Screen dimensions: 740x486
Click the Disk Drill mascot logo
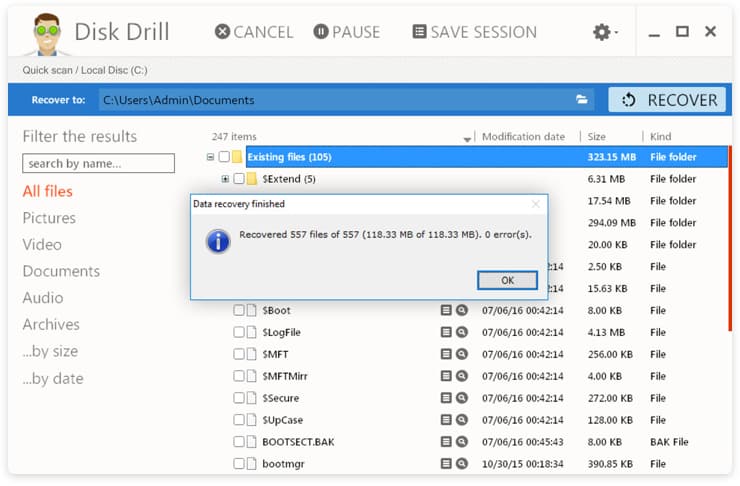[x=47, y=34]
